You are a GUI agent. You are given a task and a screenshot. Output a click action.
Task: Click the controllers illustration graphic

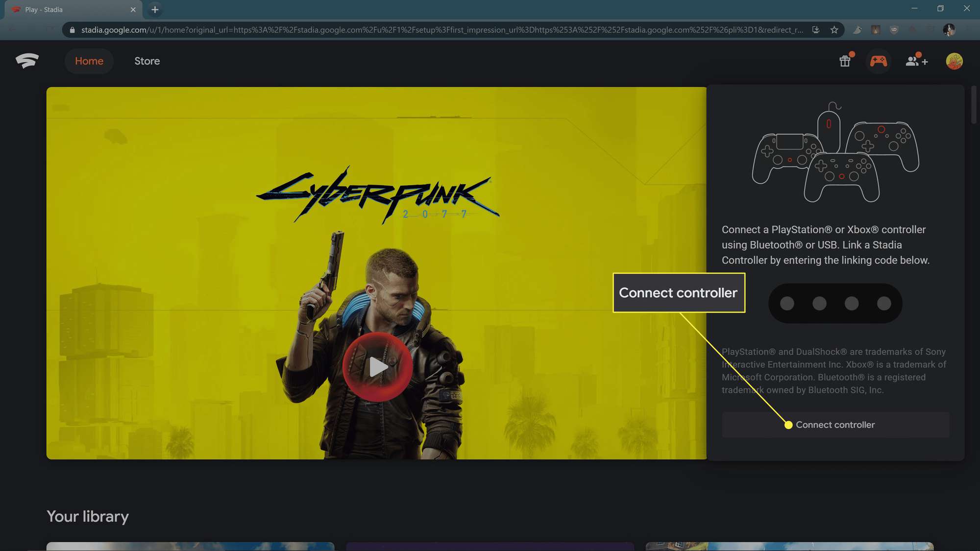tap(835, 152)
